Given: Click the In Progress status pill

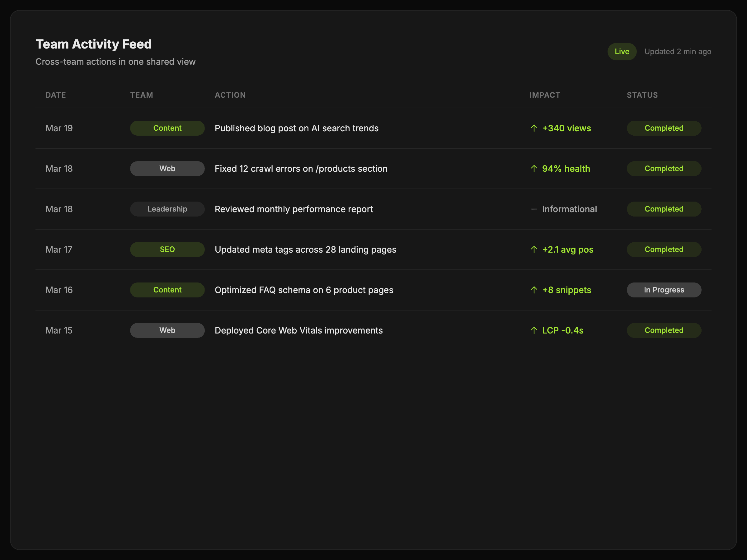Looking at the screenshot, I should pos(664,290).
